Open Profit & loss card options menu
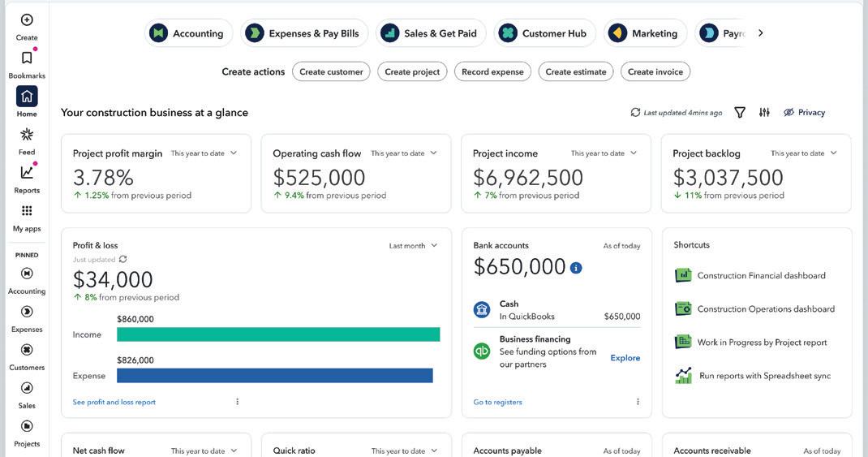The image size is (868, 457). 238,402
